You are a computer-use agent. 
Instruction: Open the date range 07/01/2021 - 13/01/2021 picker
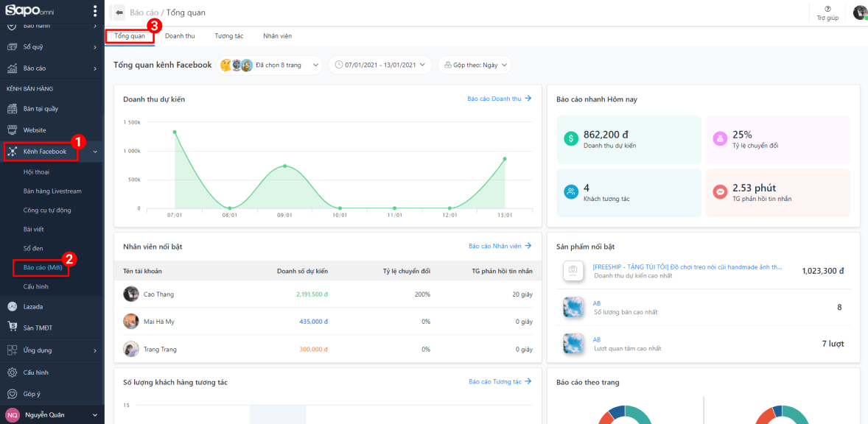pyautogui.click(x=380, y=65)
